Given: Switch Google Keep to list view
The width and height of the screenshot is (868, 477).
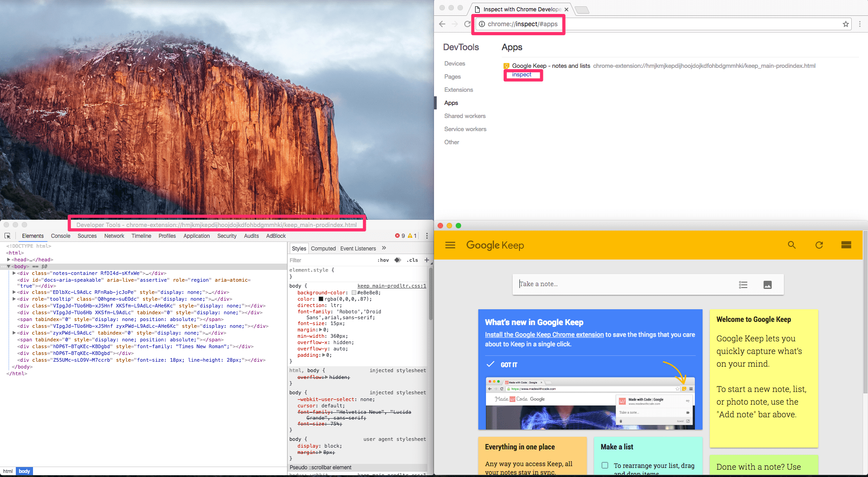Looking at the screenshot, I should pos(846,245).
